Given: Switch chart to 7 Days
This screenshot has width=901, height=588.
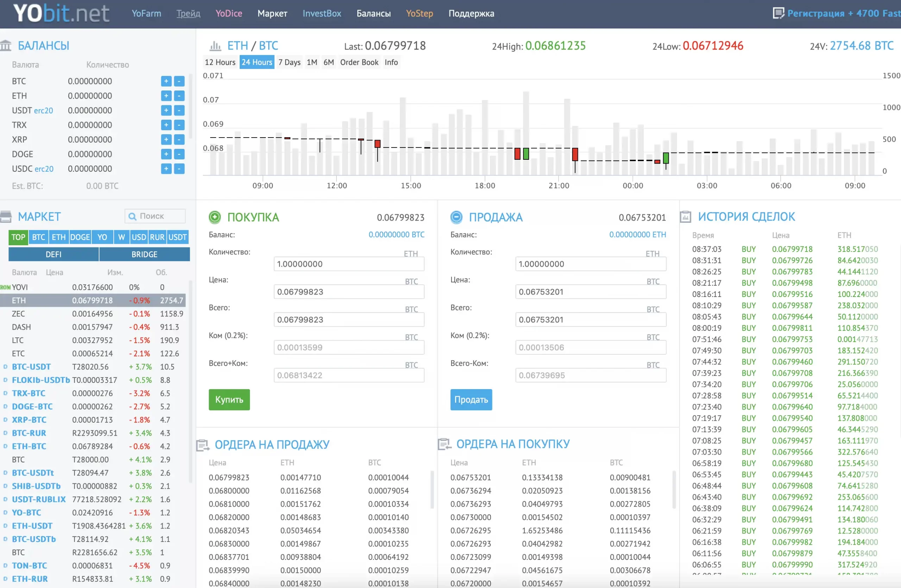Looking at the screenshot, I should pyautogui.click(x=290, y=62).
